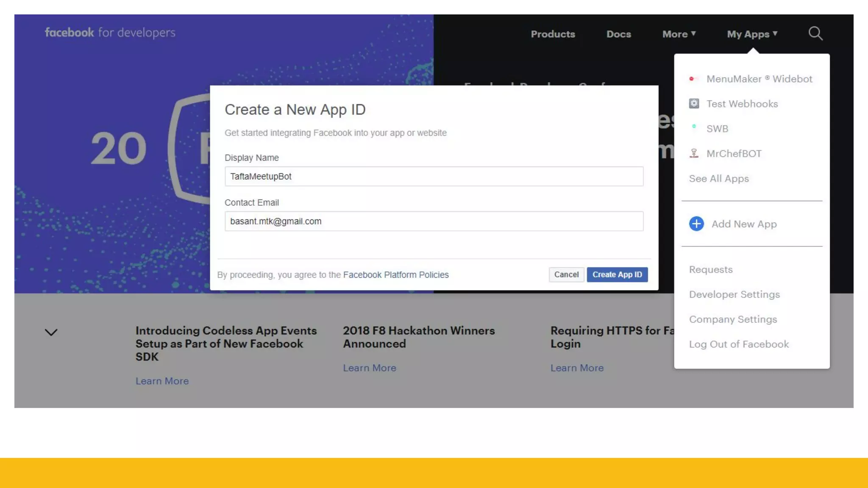Learn More about F8 Hackathon Winners
This screenshot has height=488, width=868.
pyautogui.click(x=370, y=368)
